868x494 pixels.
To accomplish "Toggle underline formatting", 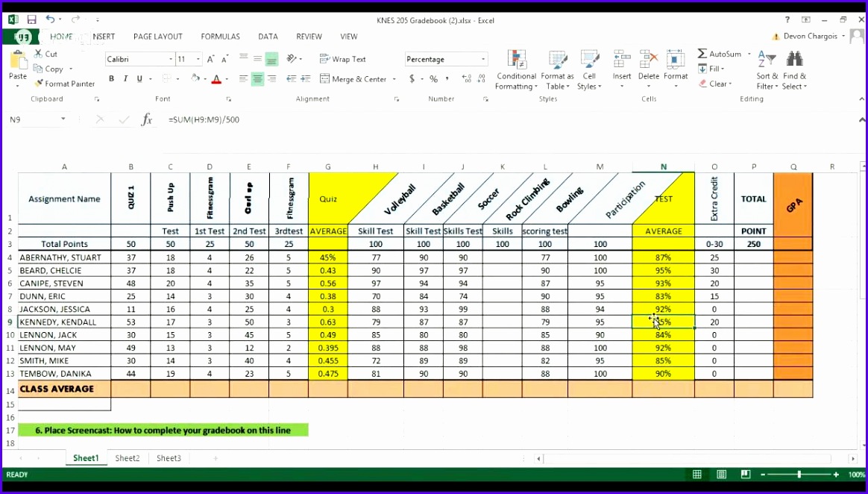I will [139, 78].
